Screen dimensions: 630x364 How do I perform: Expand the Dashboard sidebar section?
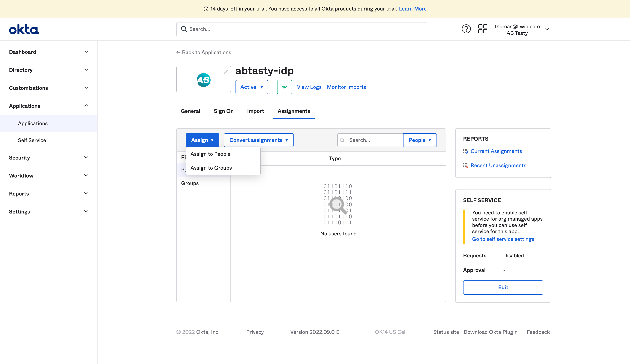tap(49, 52)
